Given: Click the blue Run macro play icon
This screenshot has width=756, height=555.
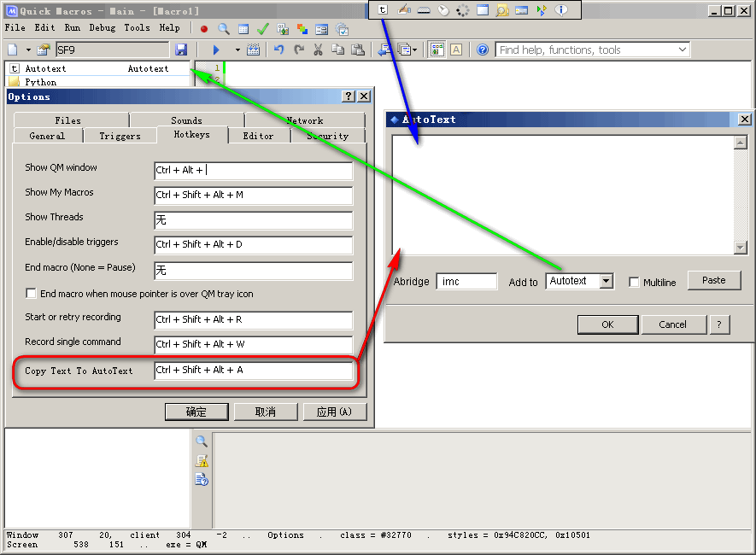Looking at the screenshot, I should pos(216,50).
